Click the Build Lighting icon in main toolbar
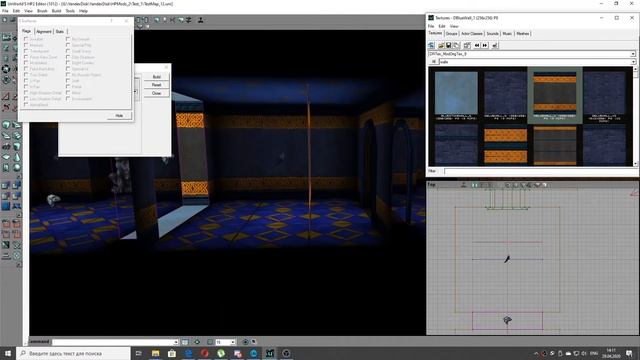Image resolution: width=640 pixels, height=360 pixels. click(x=164, y=20)
